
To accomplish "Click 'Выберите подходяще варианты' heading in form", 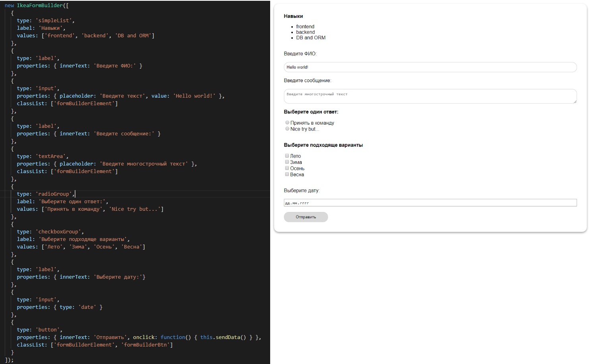I will [323, 145].
